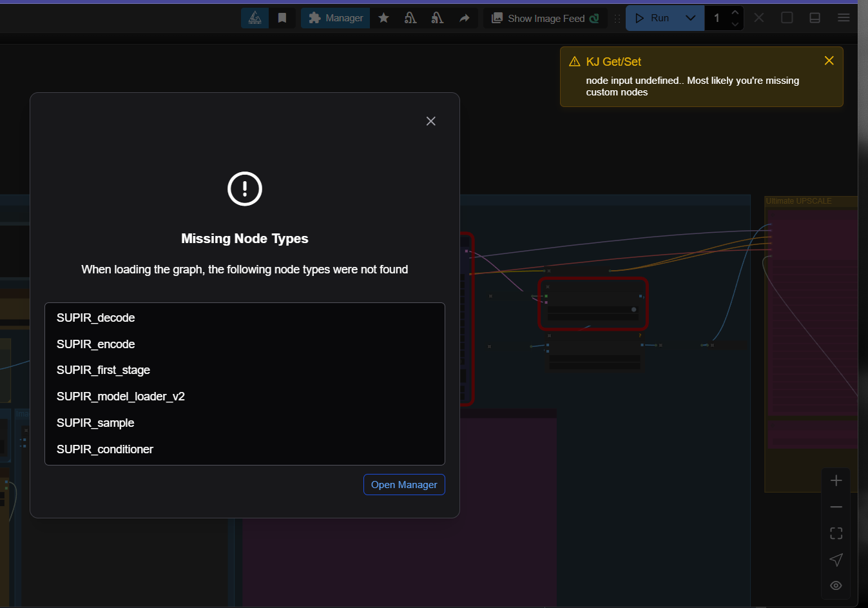Open the ComfyUI Manager from toolbar
The image size is (868, 608).
point(336,18)
